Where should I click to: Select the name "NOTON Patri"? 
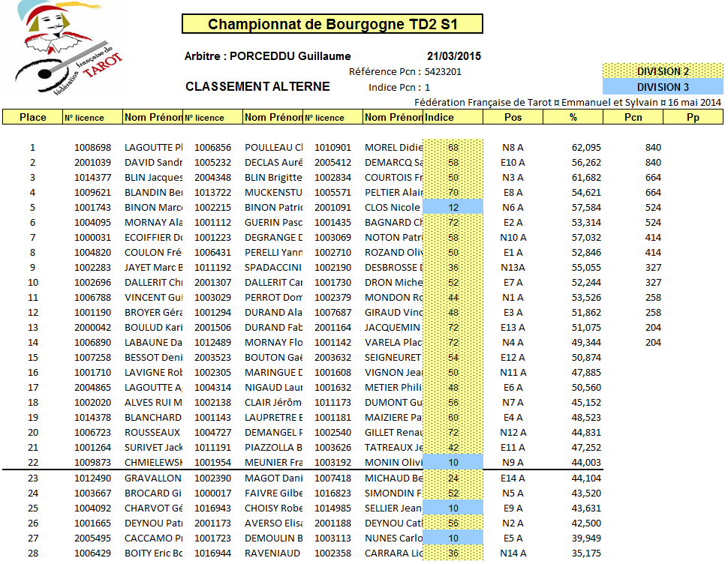394,238
